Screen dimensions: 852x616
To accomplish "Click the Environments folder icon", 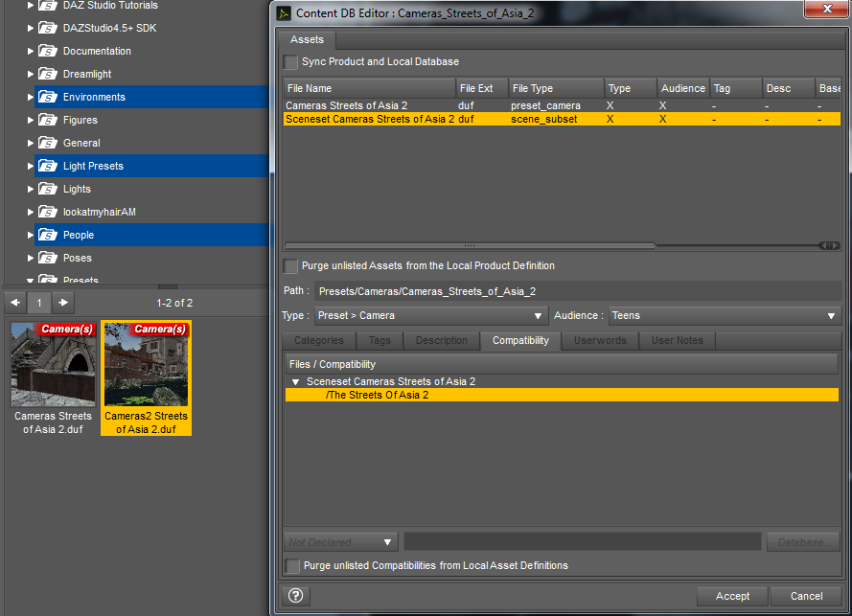I will [48, 97].
